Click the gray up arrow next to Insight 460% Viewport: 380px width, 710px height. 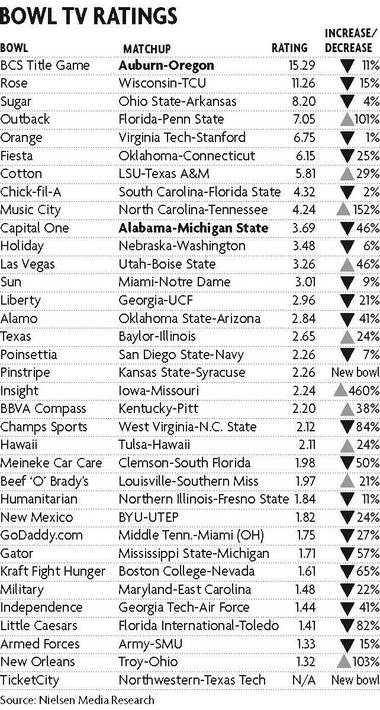(341, 391)
